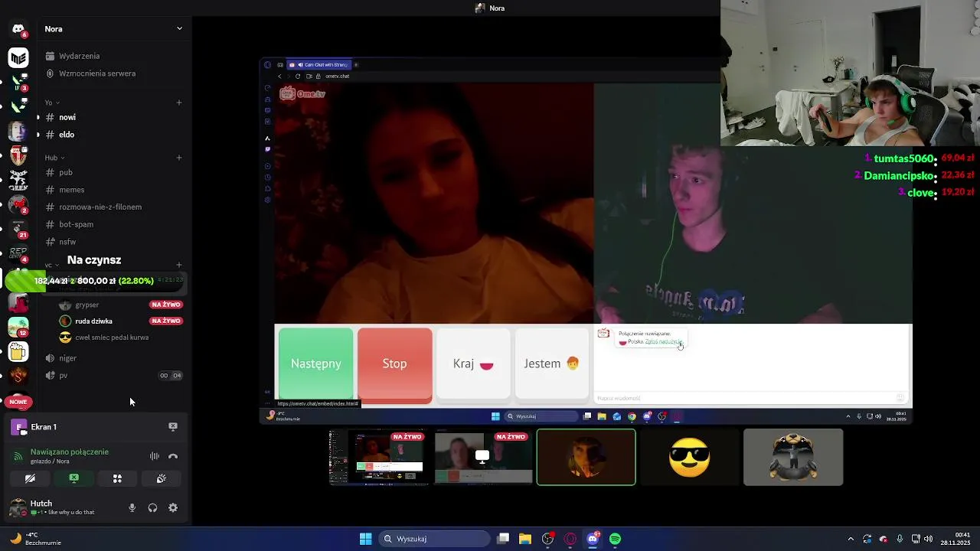Click the red Stop button in stream
The image size is (980, 551).
pos(395,364)
